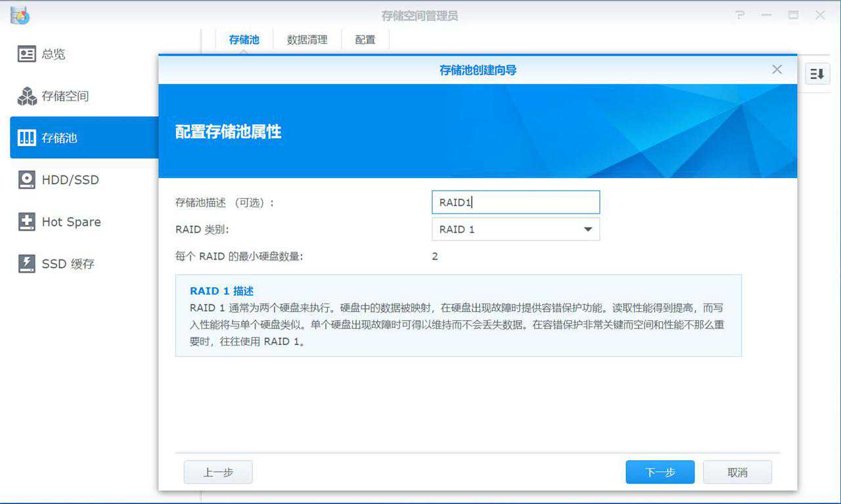Switch to the 存储池 tab
Viewport: 841px width, 504px height.
pyautogui.click(x=244, y=39)
